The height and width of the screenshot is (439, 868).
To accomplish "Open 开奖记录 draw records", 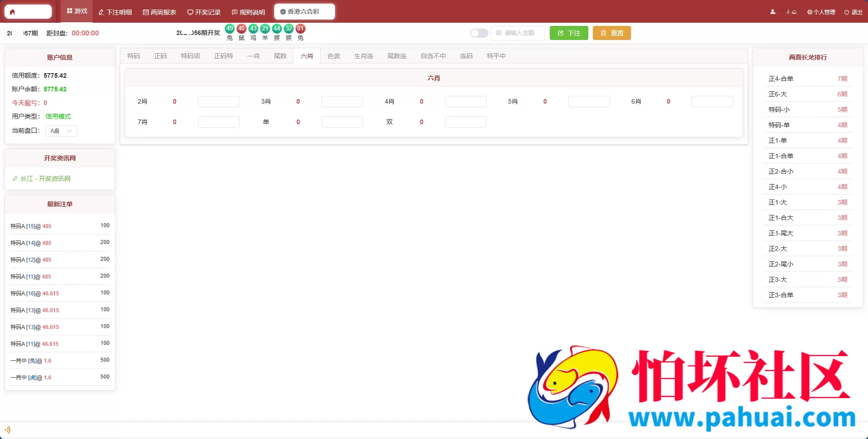I will (204, 12).
